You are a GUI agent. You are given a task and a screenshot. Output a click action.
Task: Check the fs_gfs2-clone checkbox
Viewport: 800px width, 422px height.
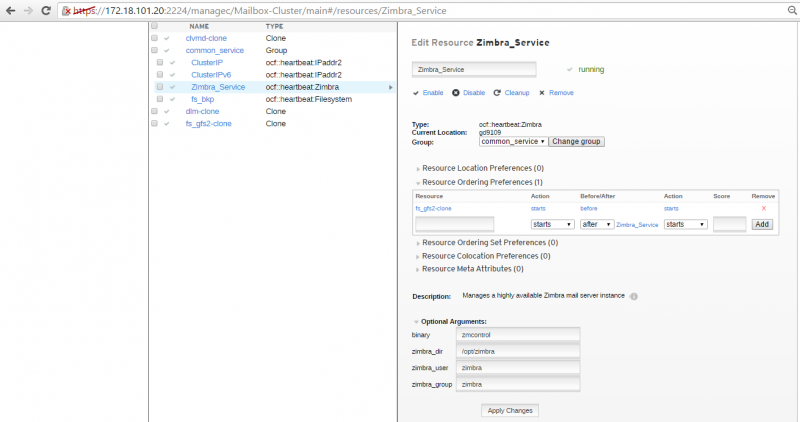pyautogui.click(x=155, y=123)
